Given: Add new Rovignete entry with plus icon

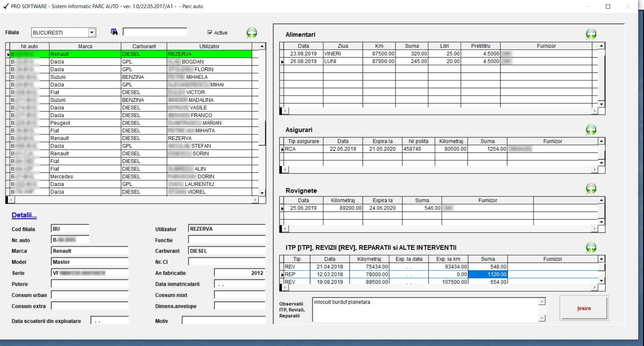Looking at the screenshot, I should click(591, 188).
